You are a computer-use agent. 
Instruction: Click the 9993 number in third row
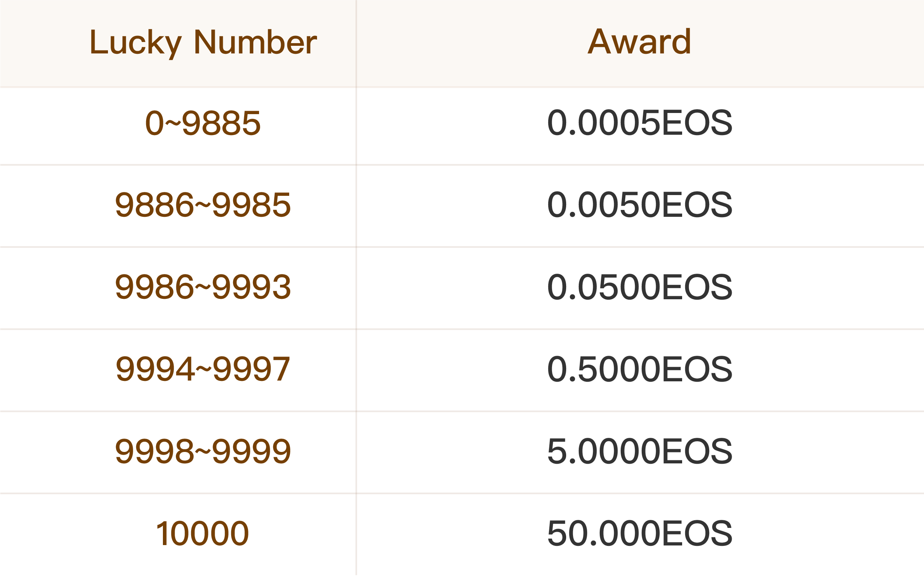click(x=252, y=287)
